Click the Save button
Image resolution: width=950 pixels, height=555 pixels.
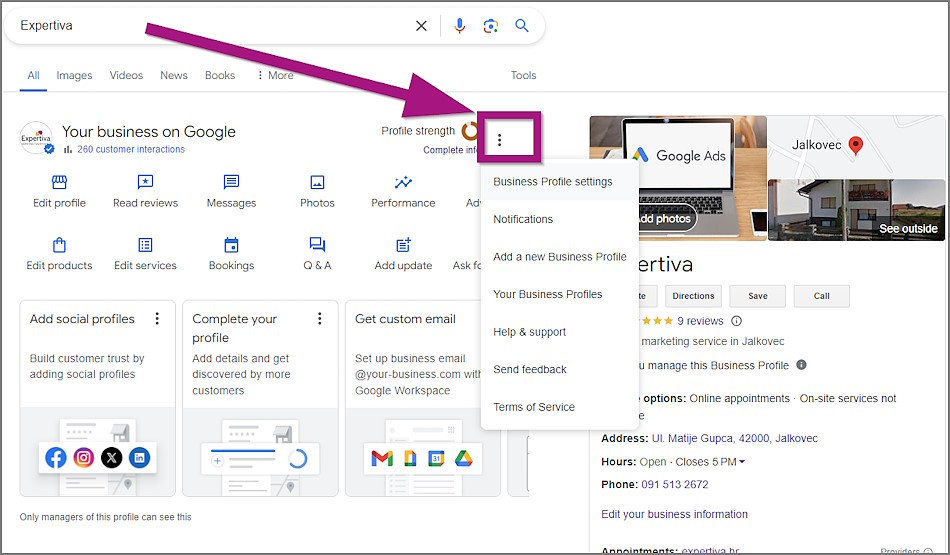click(757, 296)
